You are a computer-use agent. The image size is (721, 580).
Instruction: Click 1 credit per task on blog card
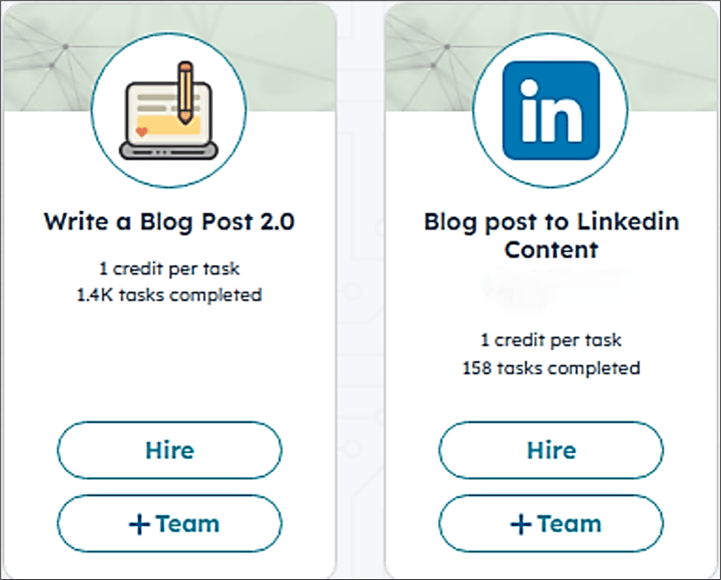(169, 269)
